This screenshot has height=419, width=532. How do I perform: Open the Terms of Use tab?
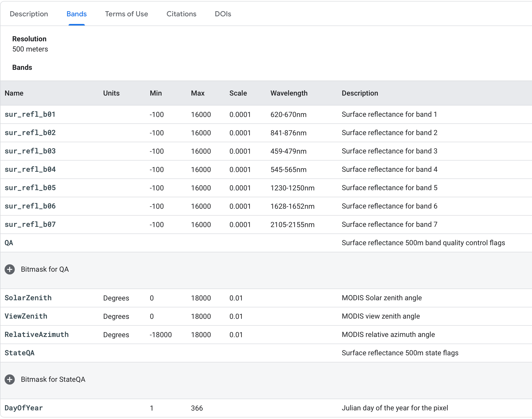click(126, 14)
